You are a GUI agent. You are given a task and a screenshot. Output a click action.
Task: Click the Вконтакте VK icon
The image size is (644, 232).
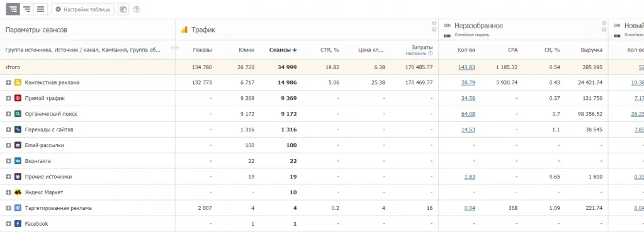coord(18,161)
